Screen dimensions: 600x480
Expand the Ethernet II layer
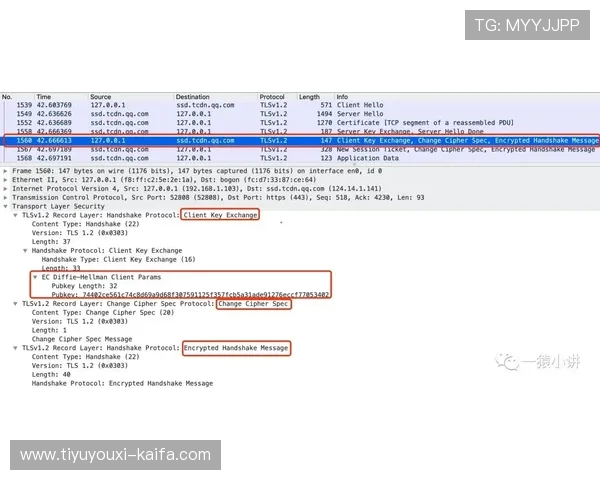click(x=7, y=179)
